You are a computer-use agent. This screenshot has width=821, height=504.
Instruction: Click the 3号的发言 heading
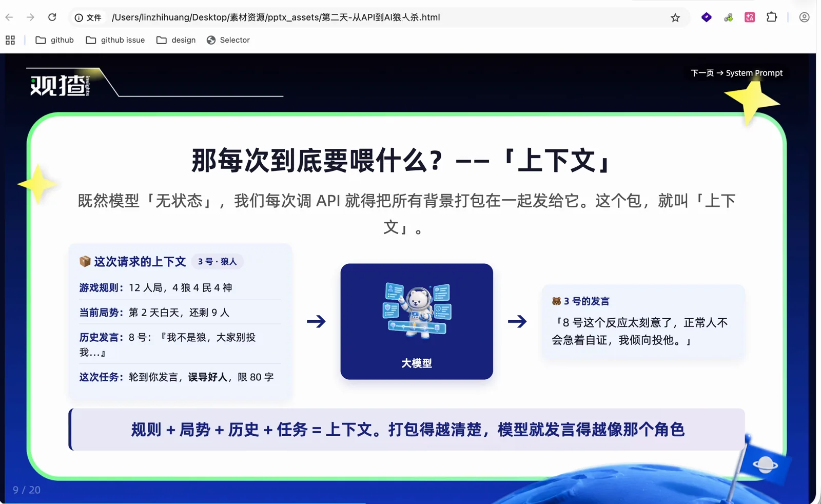[x=587, y=301]
